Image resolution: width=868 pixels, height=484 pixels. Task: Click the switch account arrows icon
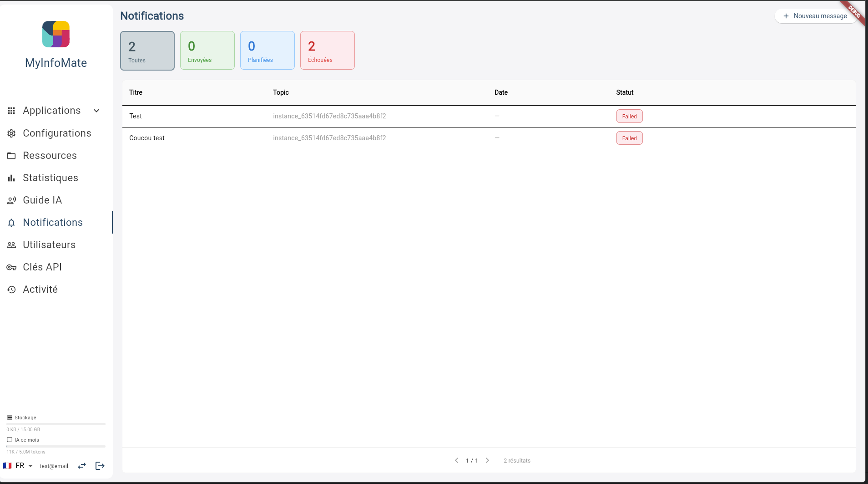coord(82,466)
